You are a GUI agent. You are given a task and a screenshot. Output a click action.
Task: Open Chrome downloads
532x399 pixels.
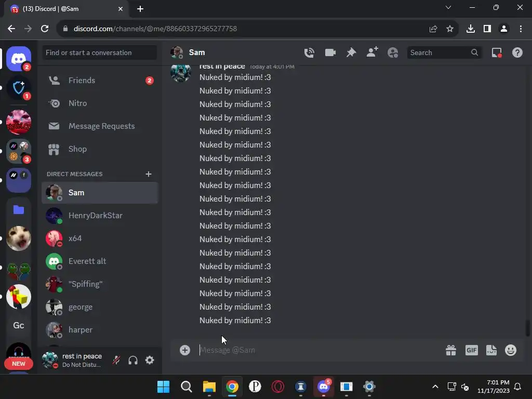[x=471, y=29]
